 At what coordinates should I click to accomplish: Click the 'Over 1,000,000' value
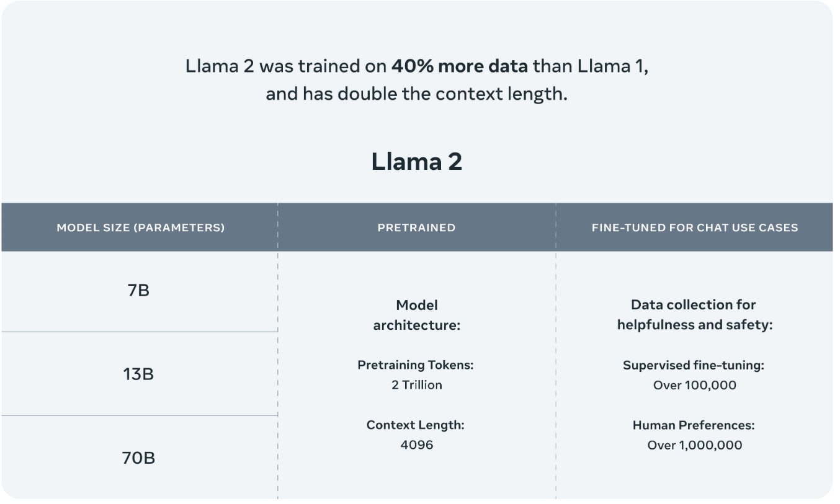[x=695, y=445]
